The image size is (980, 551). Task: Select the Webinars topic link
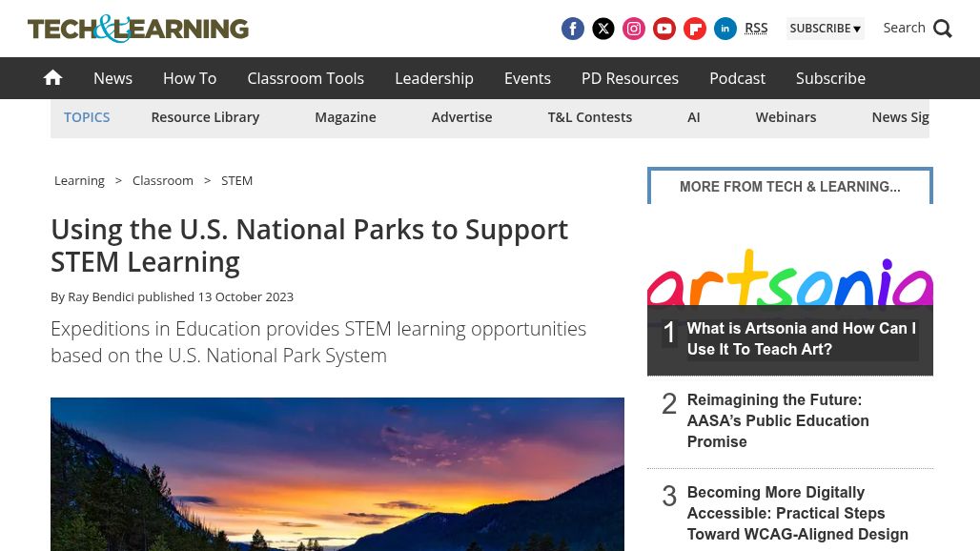(786, 117)
